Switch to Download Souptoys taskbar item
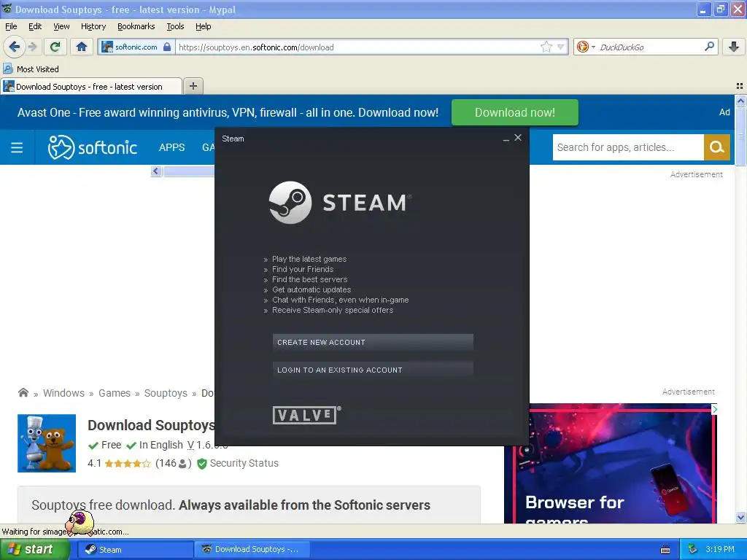The width and height of the screenshot is (747, 560). click(x=252, y=550)
